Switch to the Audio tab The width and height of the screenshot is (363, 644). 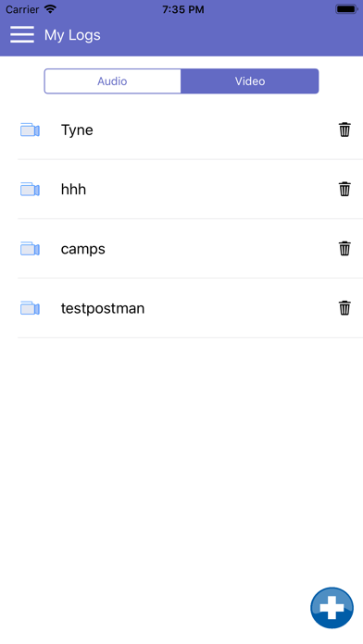click(112, 81)
